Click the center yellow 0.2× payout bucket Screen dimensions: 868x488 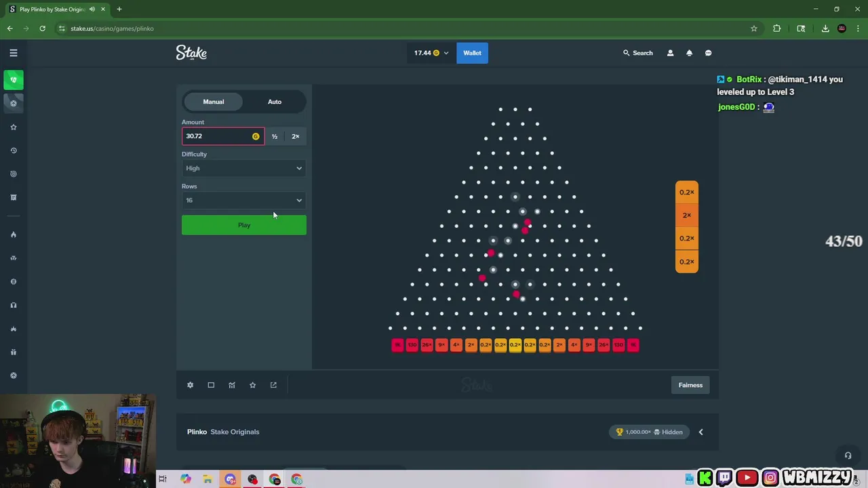click(515, 345)
